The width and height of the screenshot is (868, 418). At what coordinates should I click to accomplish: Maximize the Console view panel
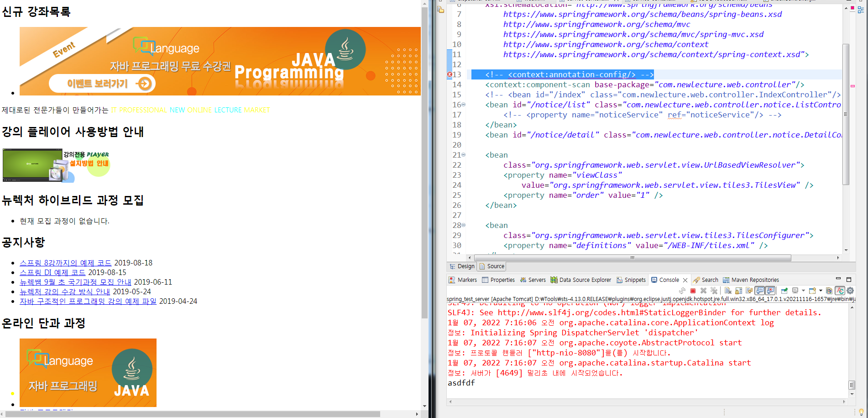pyautogui.click(x=849, y=279)
